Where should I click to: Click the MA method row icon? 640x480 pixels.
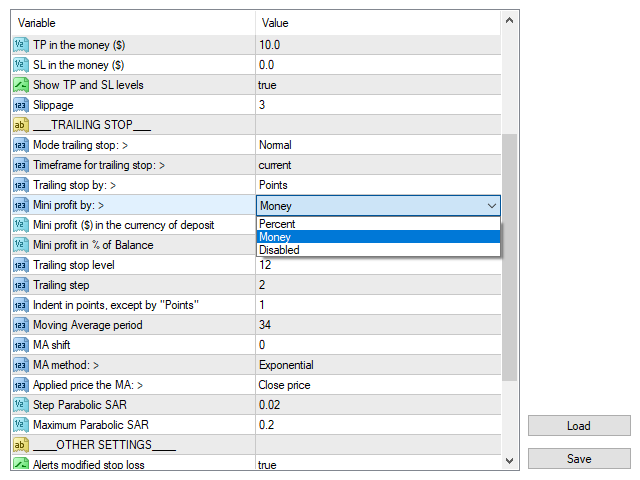point(21,365)
